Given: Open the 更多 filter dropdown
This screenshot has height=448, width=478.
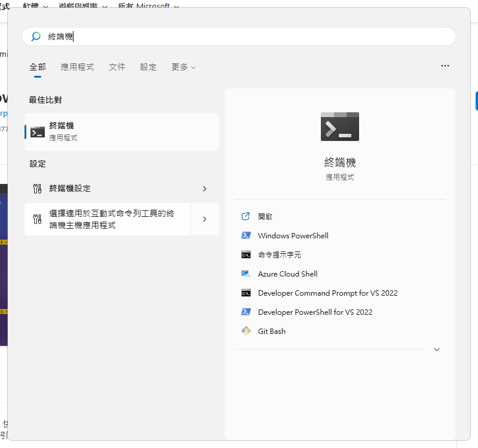Looking at the screenshot, I should [x=183, y=67].
